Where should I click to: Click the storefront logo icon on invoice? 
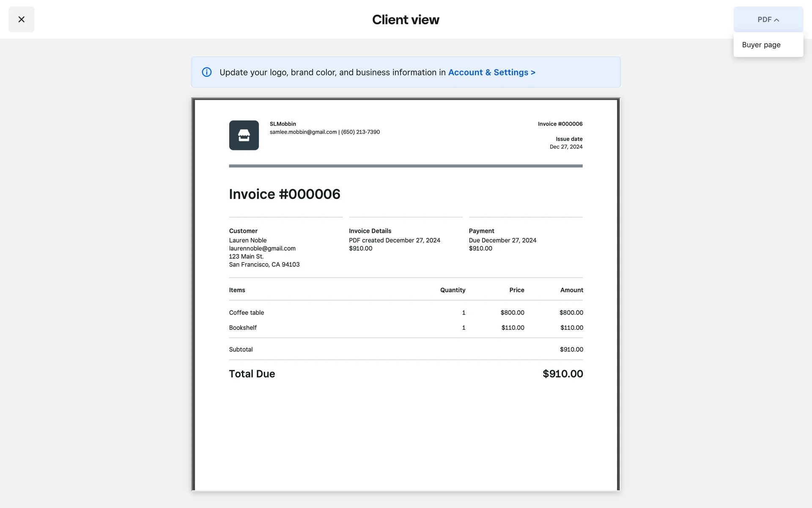[244, 135]
